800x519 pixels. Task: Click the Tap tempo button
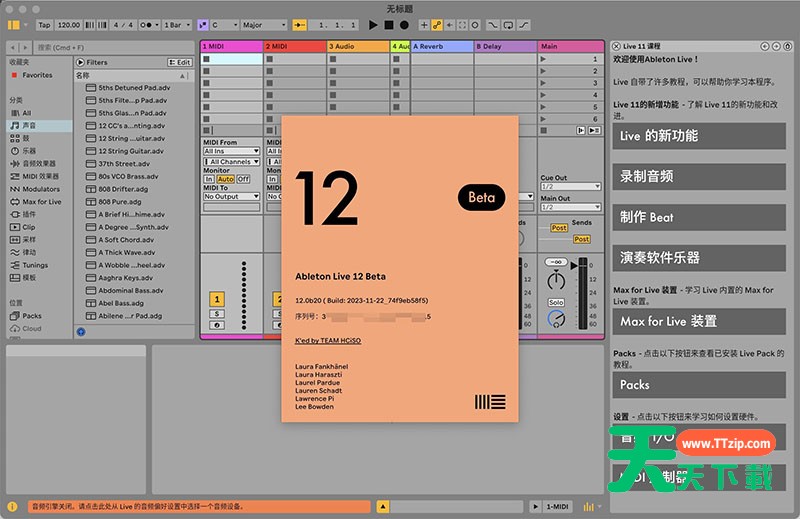tap(44, 24)
